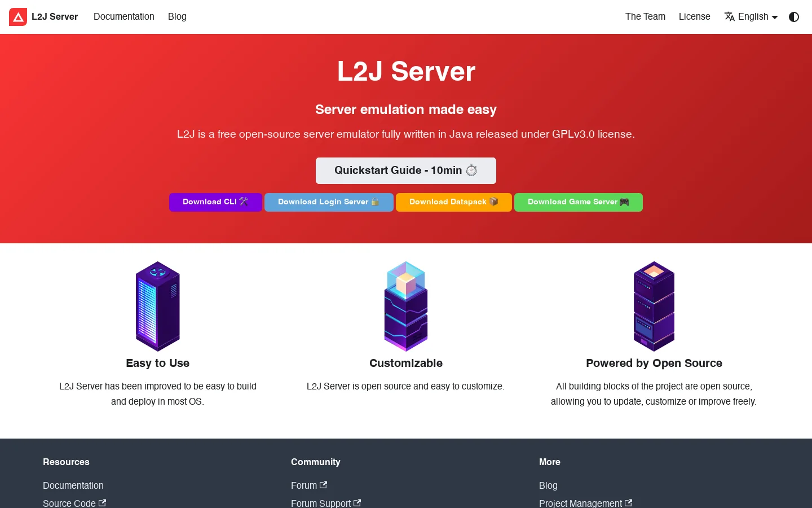
Task: Click the Server emulation made easy tagline
Action: point(406,110)
